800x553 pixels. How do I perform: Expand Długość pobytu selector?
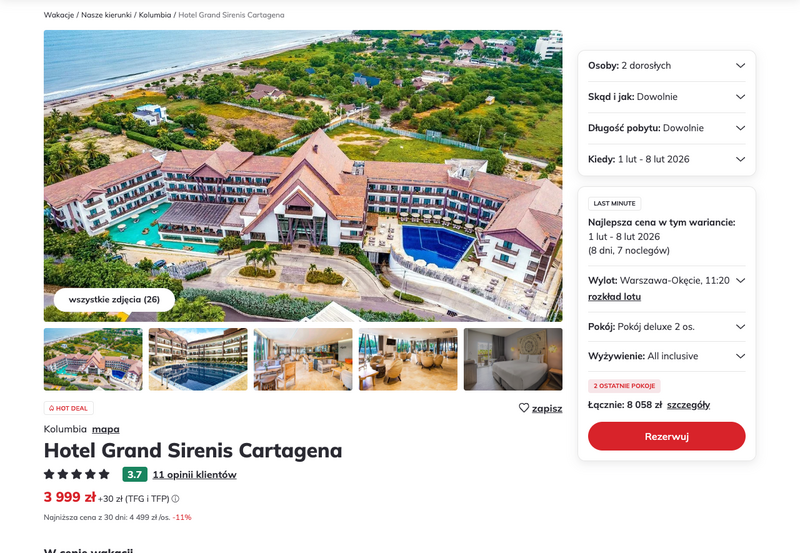pos(666,128)
